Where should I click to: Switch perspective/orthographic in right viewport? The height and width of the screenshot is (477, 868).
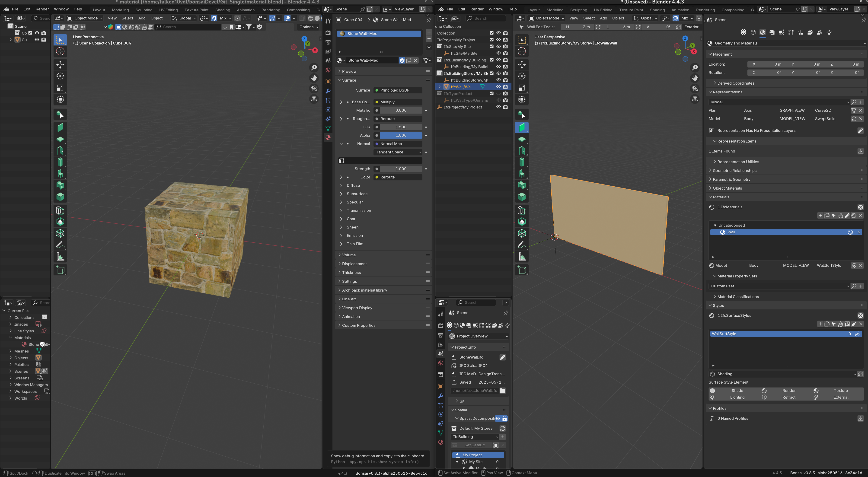(x=695, y=99)
